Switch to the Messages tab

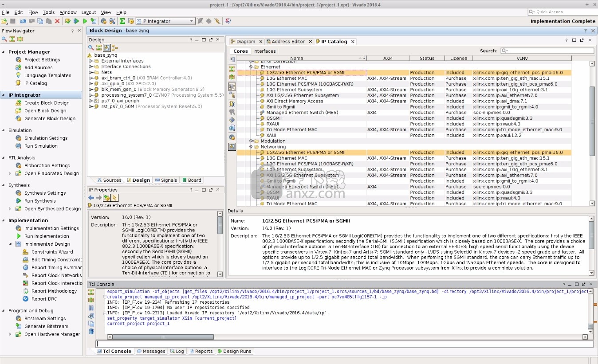pos(150,351)
